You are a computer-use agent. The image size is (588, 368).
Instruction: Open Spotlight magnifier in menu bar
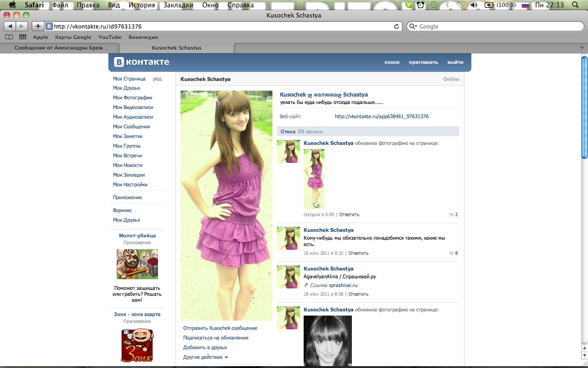point(575,5)
